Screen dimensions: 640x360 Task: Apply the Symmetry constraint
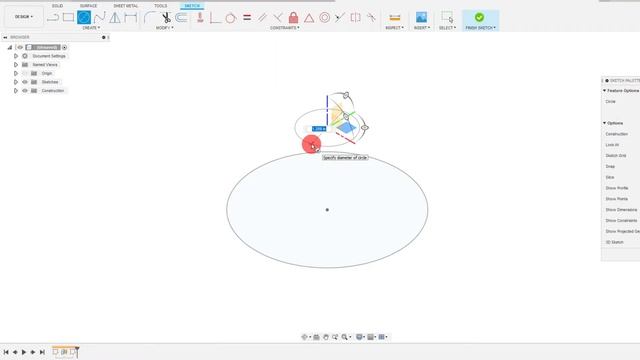tap(356, 18)
